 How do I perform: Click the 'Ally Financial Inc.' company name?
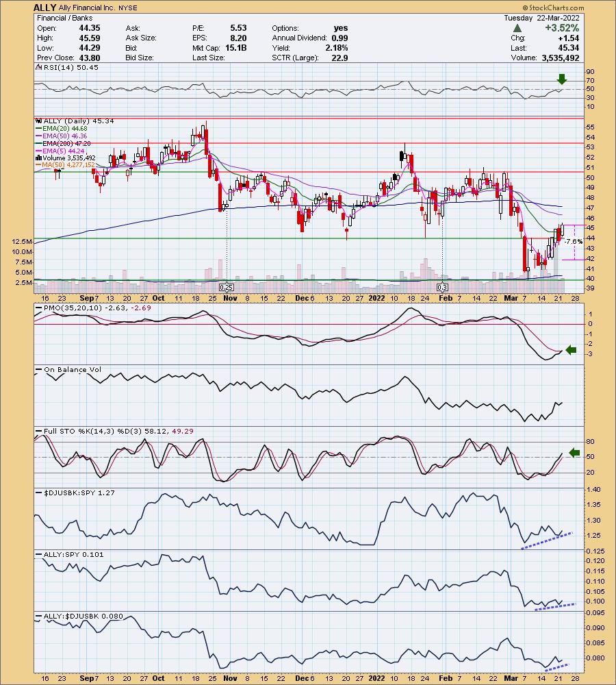(x=88, y=8)
